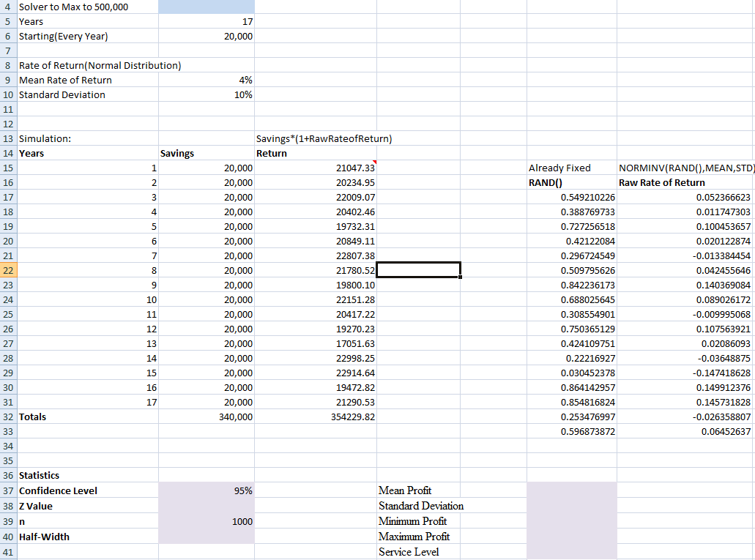Select raw rate value -0.147418628
755x560 pixels.
(x=686, y=373)
